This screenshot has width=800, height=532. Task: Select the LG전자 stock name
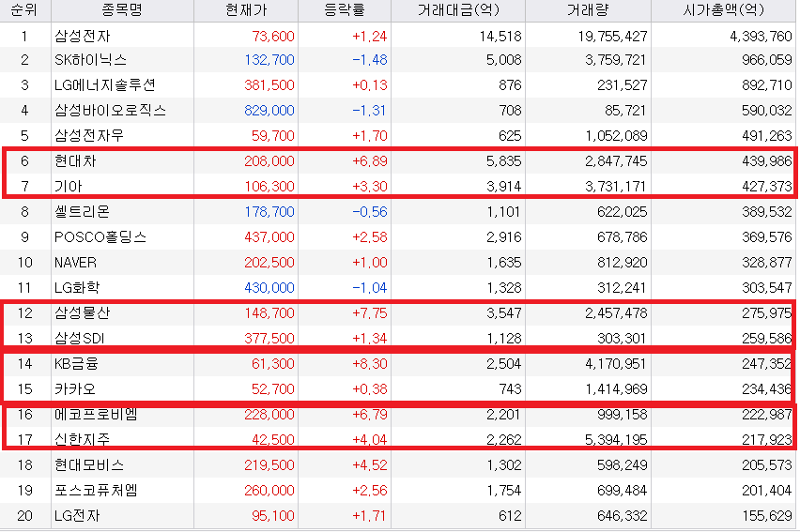pos(77,516)
